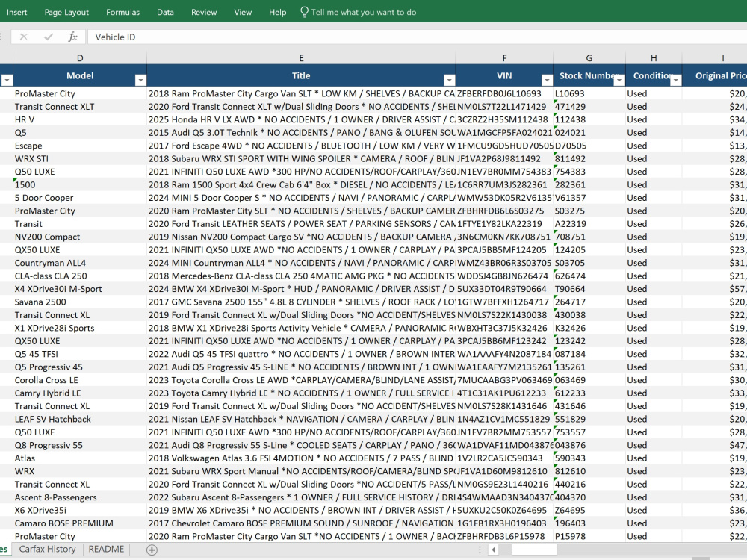Switch to the Carfax History sheet
747x560 pixels.
pyautogui.click(x=47, y=549)
